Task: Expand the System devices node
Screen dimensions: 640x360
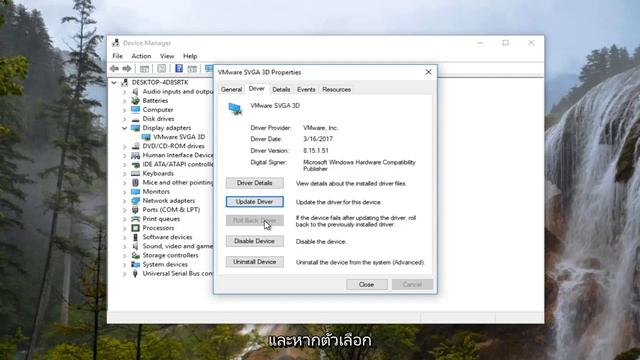Action: [x=124, y=264]
